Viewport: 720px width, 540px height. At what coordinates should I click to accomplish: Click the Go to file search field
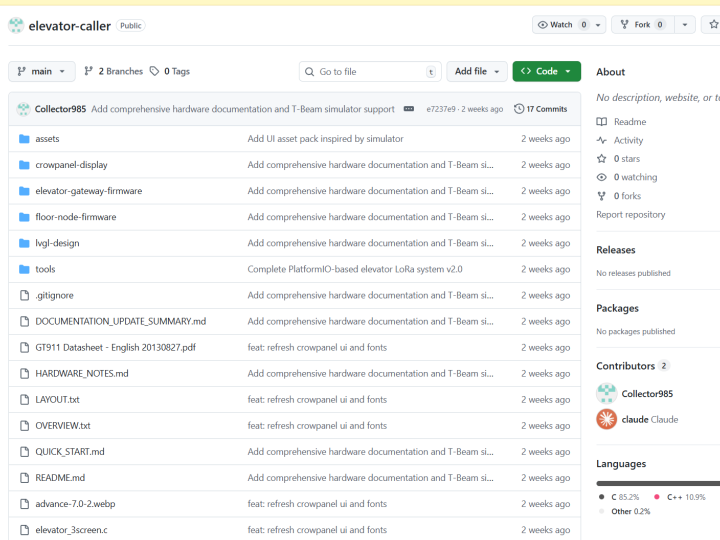370,72
